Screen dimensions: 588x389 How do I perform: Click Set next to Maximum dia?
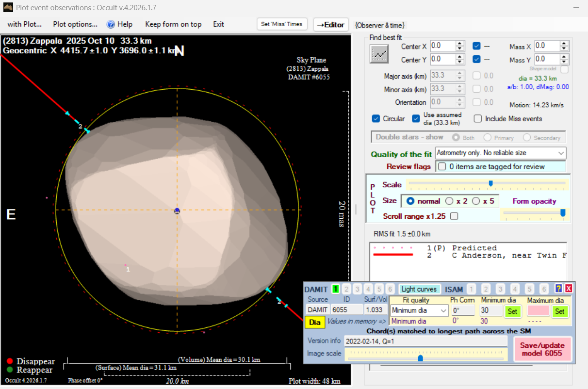coord(559,311)
